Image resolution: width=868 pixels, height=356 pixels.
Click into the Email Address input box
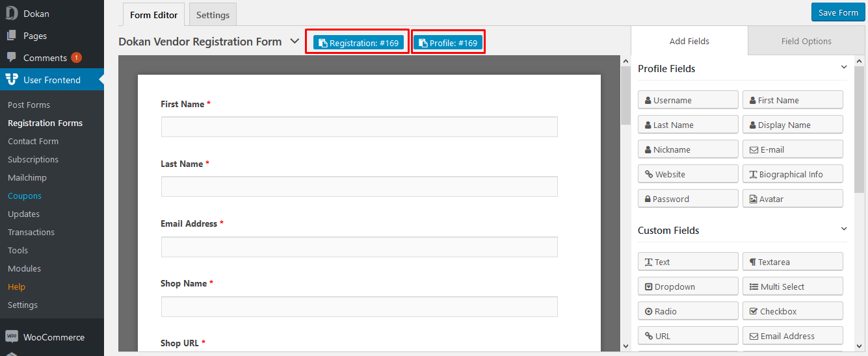click(359, 247)
